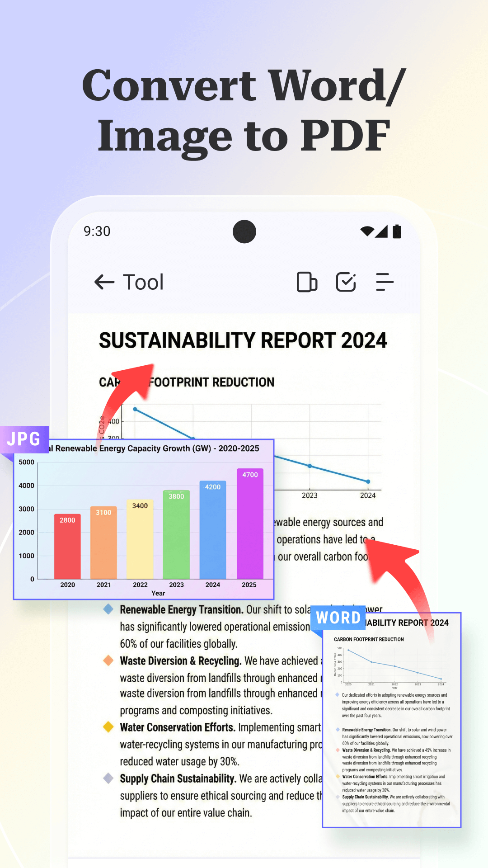Tap the Waste Diversion & Recycling orange diamond

coord(108,660)
